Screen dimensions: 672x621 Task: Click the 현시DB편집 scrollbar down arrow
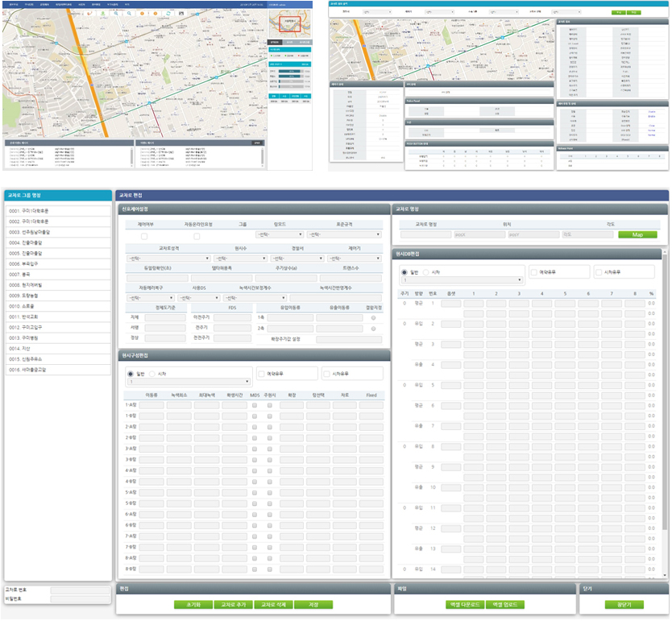[665, 575]
